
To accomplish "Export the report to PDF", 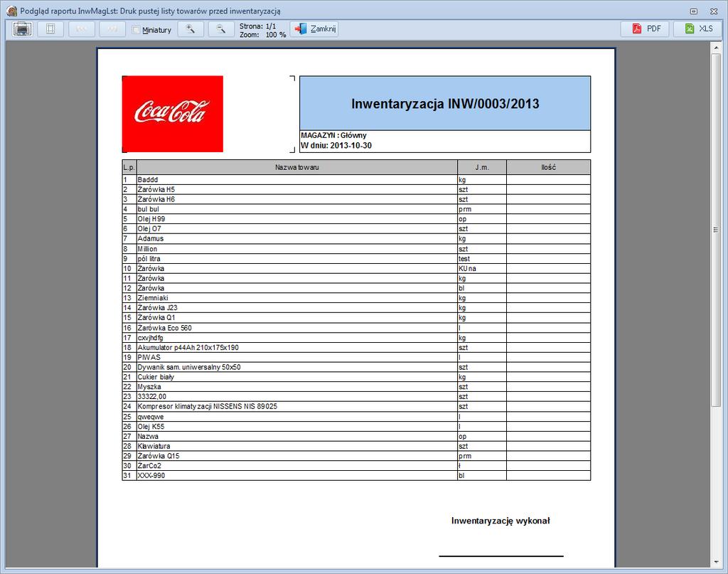I will click(646, 28).
